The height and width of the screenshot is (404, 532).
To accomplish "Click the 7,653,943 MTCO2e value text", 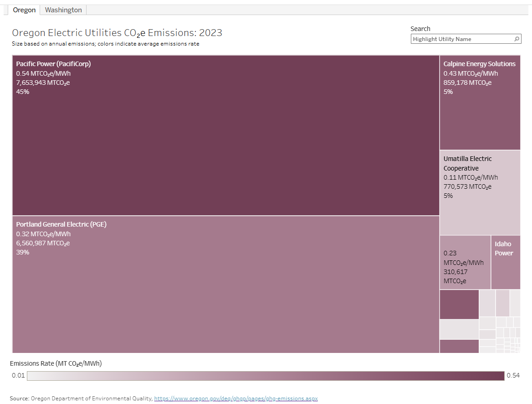I will tap(43, 83).
